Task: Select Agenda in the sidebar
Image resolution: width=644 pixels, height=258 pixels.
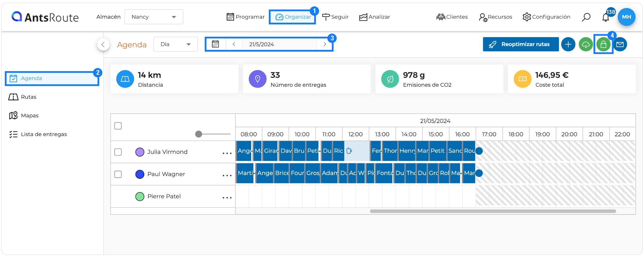Action: 52,78
